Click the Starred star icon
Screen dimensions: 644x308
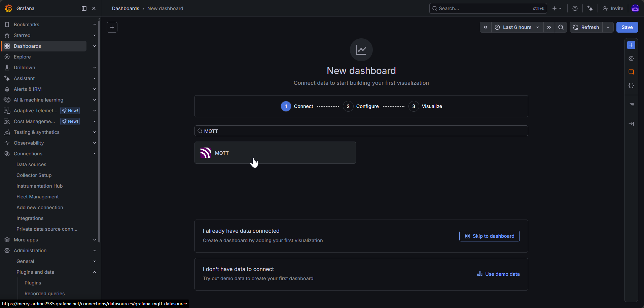7,35
